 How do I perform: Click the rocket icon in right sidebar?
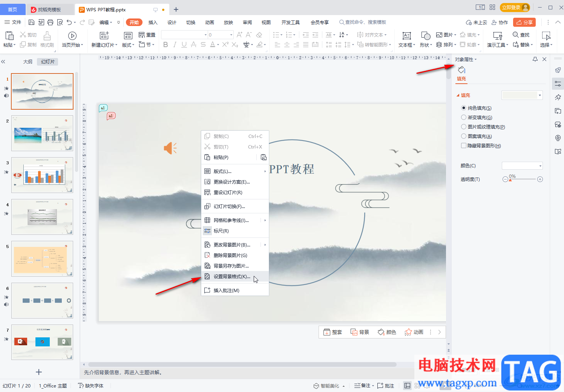click(x=558, y=70)
